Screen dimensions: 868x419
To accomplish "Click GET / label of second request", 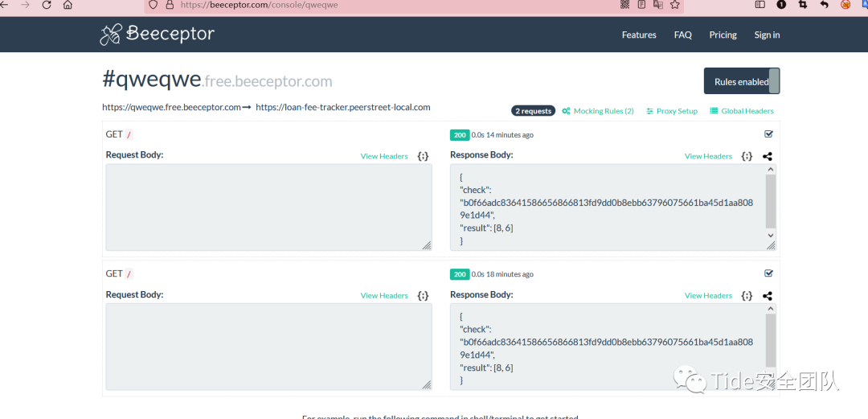I will pyautogui.click(x=120, y=273).
